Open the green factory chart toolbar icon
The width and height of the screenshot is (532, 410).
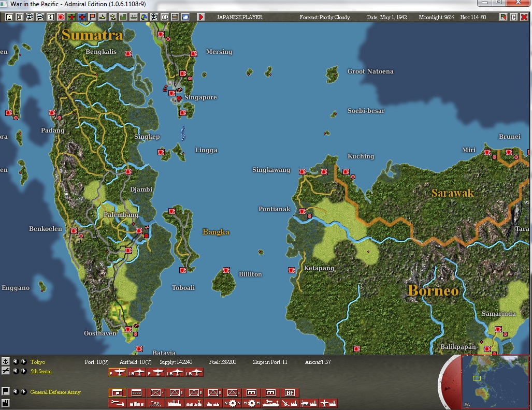[123, 17]
